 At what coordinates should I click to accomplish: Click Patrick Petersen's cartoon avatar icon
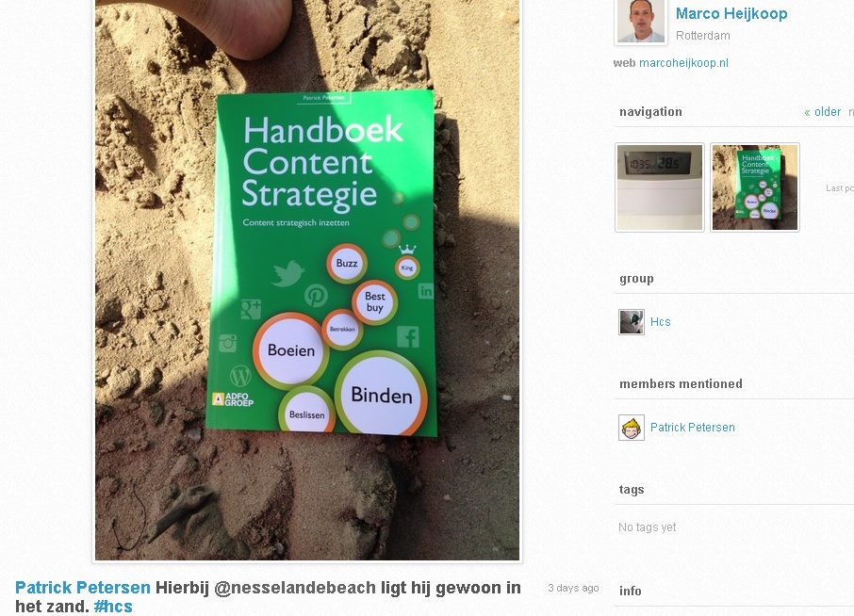(632, 428)
